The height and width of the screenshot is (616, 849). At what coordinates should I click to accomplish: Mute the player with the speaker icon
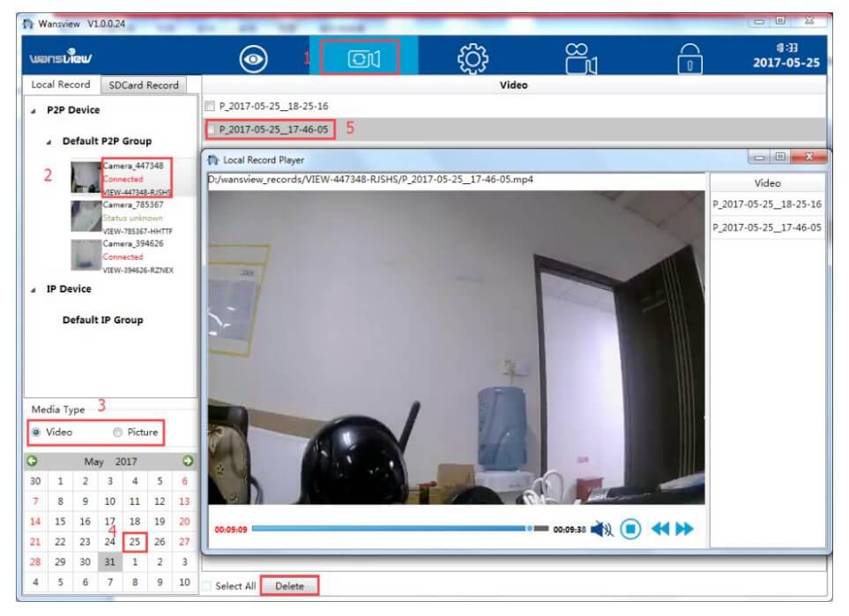point(601,529)
